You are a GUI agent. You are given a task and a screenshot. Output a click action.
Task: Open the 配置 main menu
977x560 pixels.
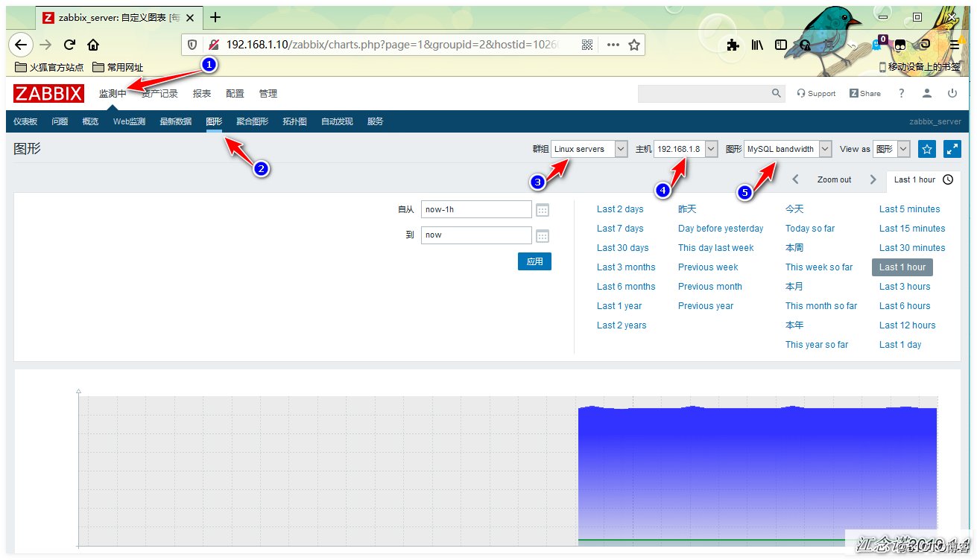coord(235,94)
